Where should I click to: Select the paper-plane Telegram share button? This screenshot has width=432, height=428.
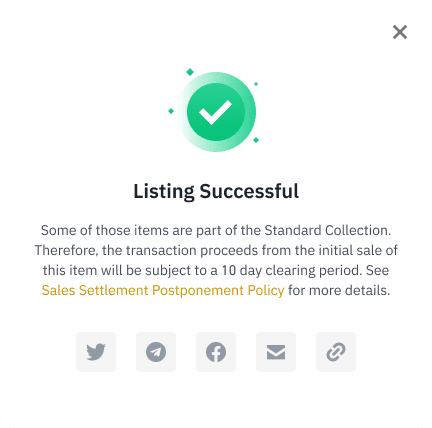coord(156,352)
